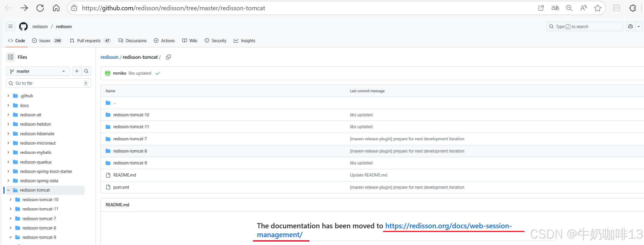Screen dimensions: 644x245
Task: Click the zoom out magnifier icon
Action: 569,8
